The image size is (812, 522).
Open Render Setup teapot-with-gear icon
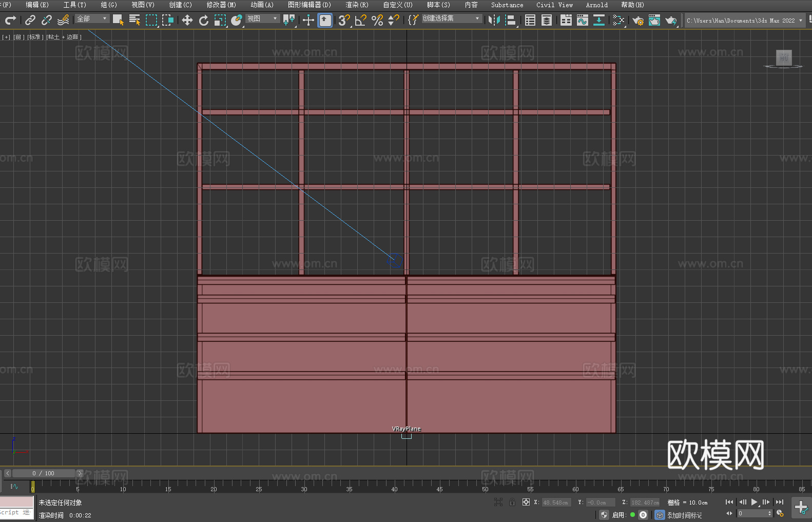point(638,20)
